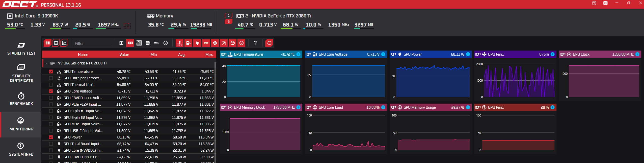Click the reset min/max refresh icon
The width and height of the screenshot is (644, 163).
pos(269,43)
